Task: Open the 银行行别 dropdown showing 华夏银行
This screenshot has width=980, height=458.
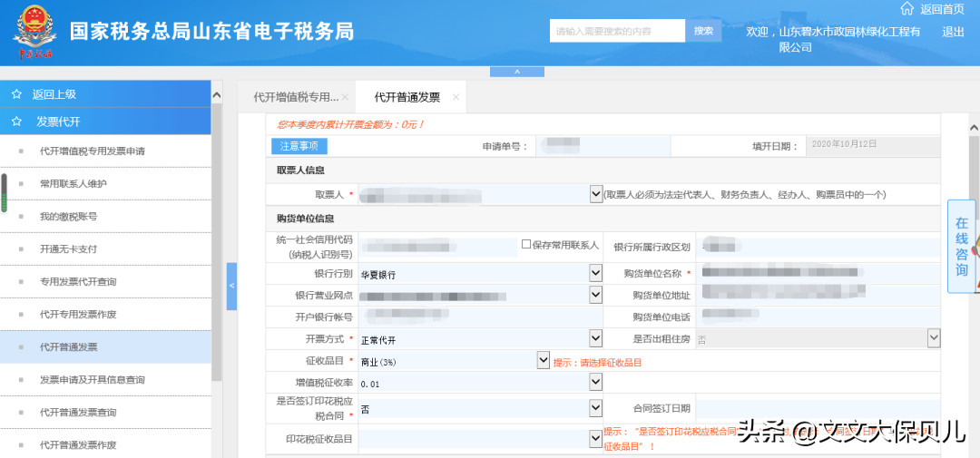Action: tap(596, 273)
